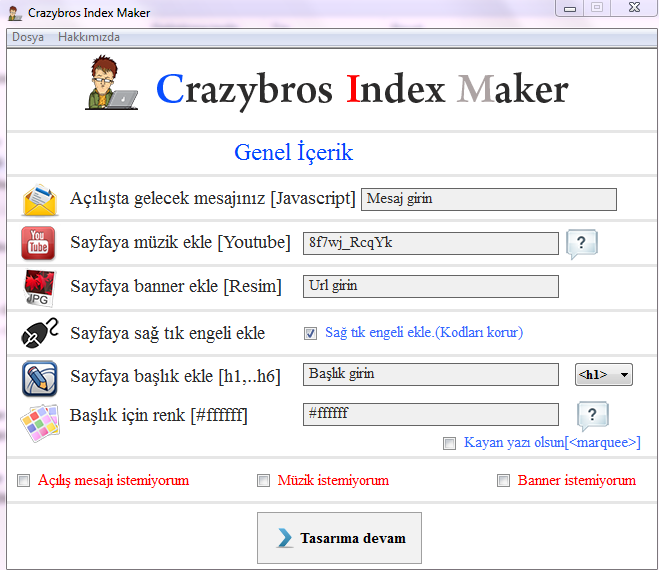Click the arrow icon on Tasarıma devam

(285, 538)
